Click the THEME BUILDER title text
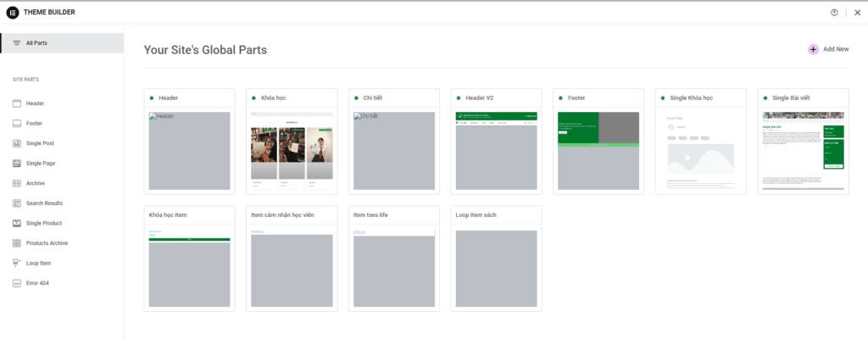Screen dimensions: 868x340 coord(49,12)
